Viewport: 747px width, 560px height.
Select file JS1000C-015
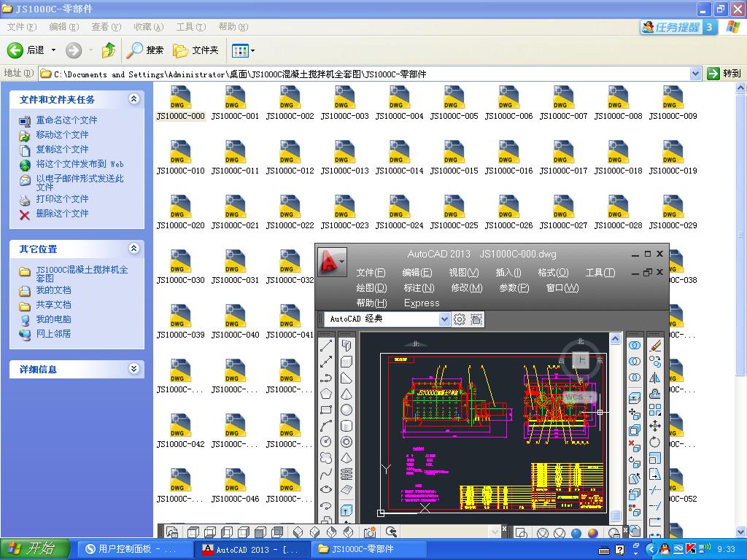[454, 157]
